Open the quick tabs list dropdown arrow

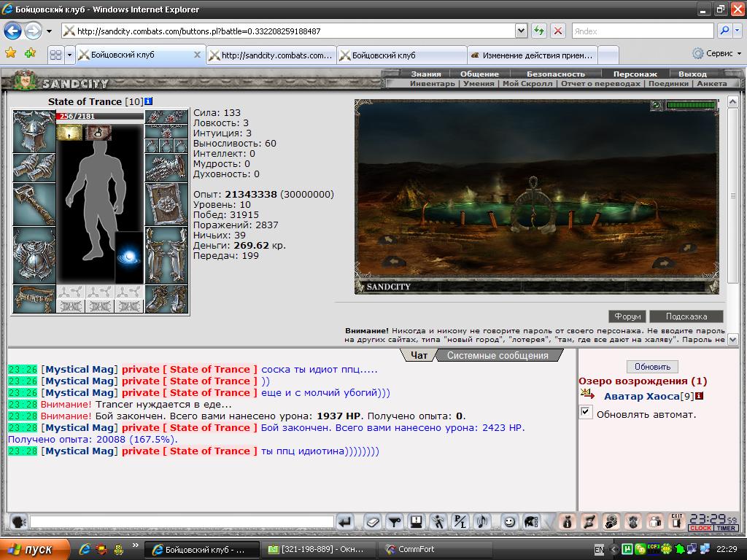[69, 55]
